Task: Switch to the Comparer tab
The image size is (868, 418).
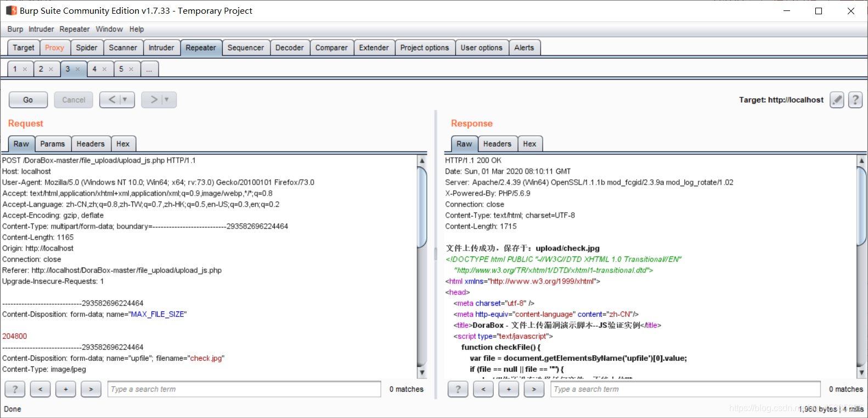Action: pos(331,48)
